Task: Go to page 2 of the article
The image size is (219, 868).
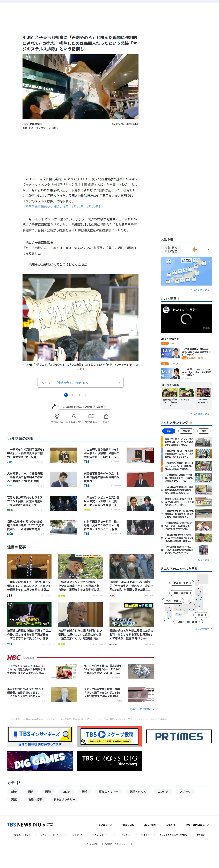Action: click(x=72, y=395)
